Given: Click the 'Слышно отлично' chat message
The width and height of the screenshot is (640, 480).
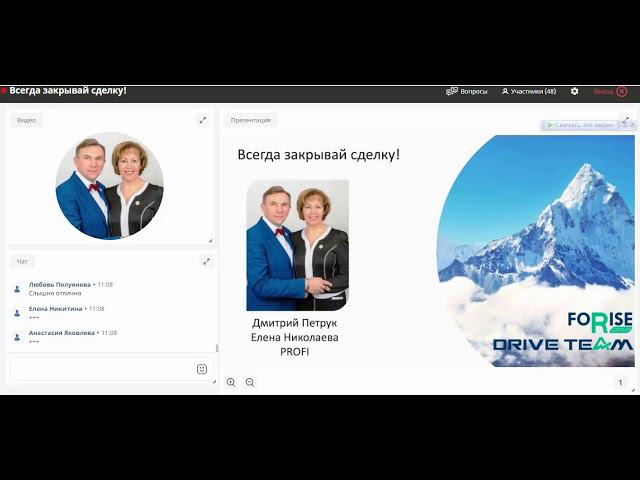Looking at the screenshot, I should (x=55, y=293).
